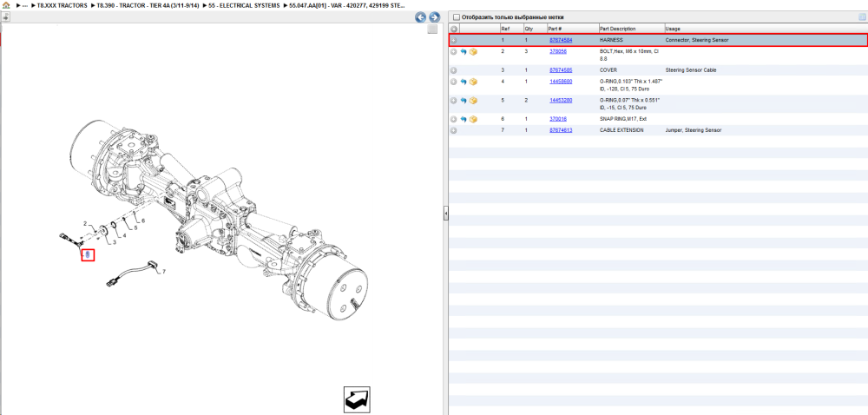Add HARNESS row using its plus icon
Image resolution: width=868 pixels, height=415 pixels.
pyautogui.click(x=453, y=41)
